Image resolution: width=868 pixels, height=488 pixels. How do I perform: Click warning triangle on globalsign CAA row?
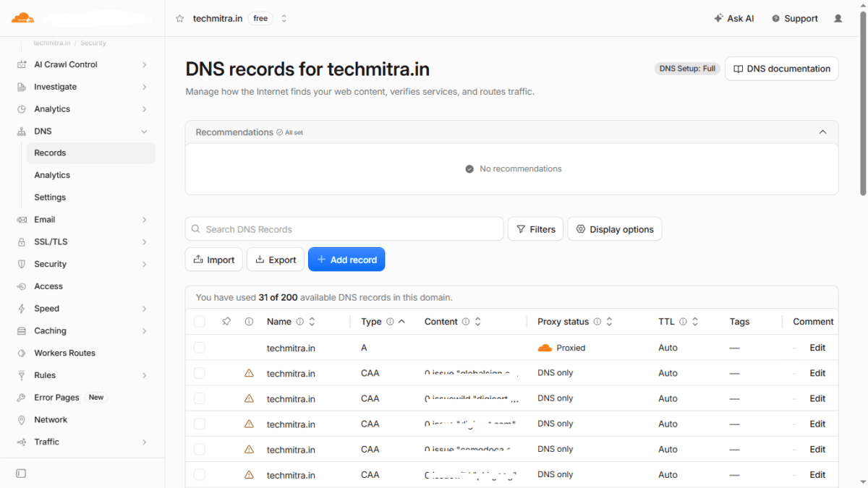tap(249, 373)
